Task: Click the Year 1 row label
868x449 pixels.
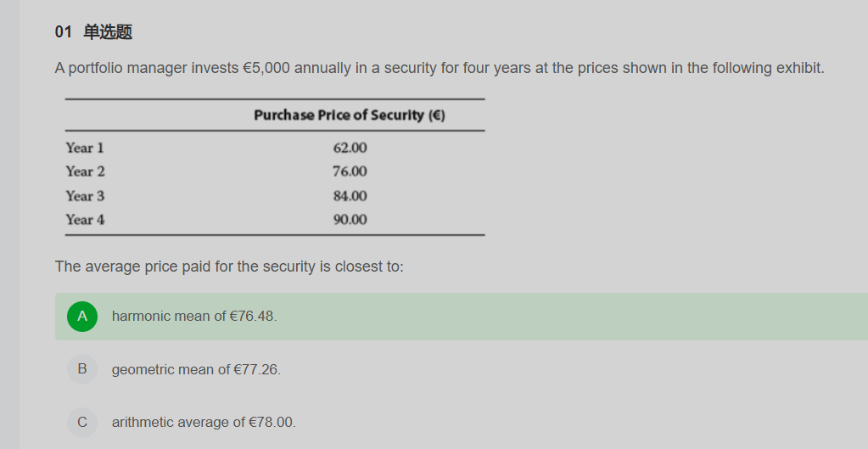Action: pos(85,148)
